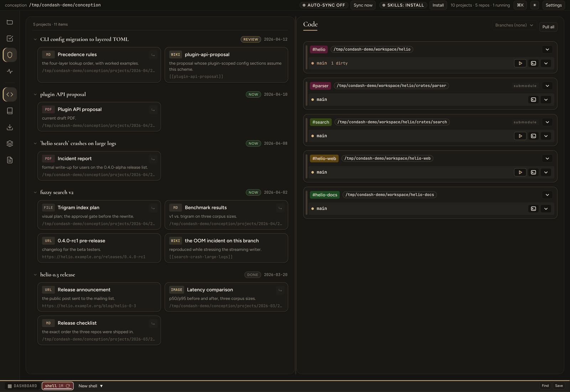The width and height of the screenshot is (570, 392).
Task: Click the Pull all button
Action: click(548, 27)
